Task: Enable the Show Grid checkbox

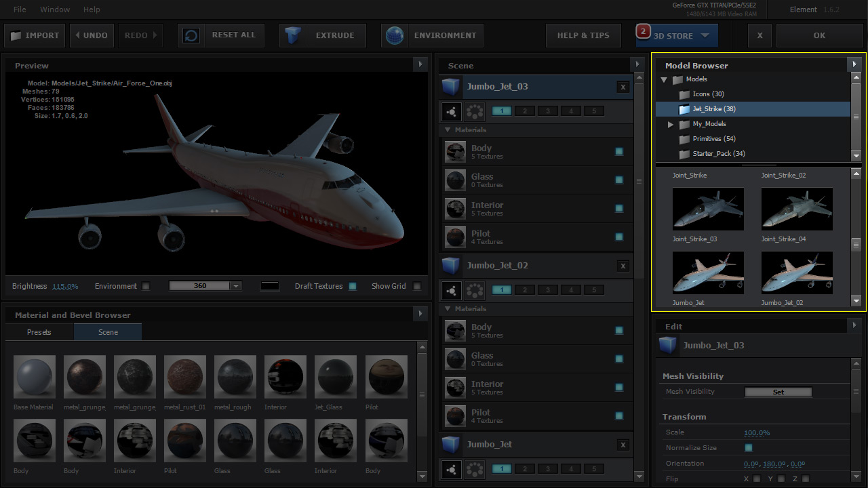Action: [417, 286]
